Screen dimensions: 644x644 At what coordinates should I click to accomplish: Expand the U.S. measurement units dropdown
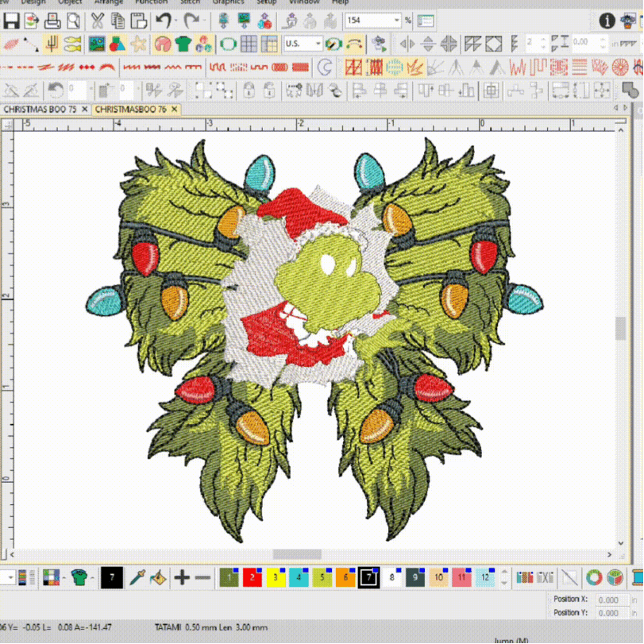pyautogui.click(x=317, y=44)
